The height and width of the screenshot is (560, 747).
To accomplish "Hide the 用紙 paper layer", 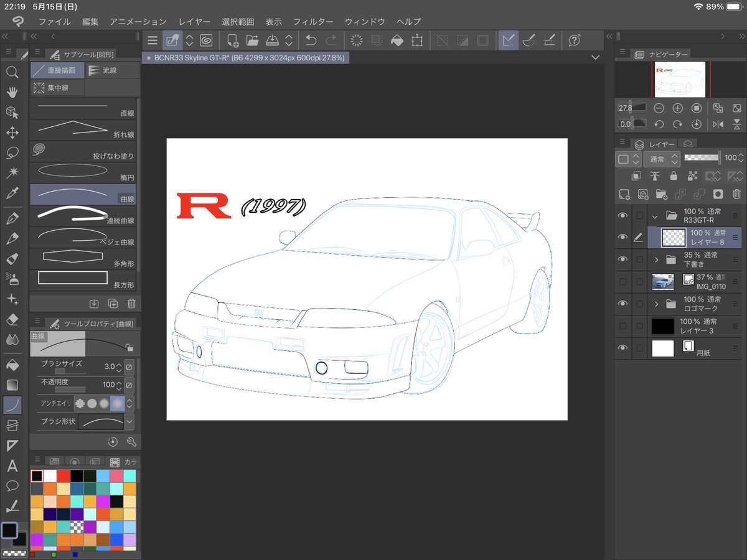I will pos(622,348).
